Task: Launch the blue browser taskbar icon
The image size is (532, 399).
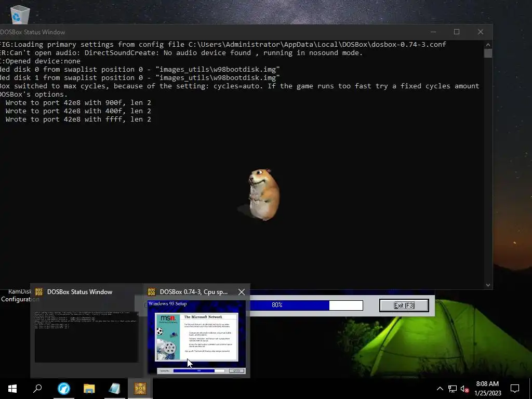Action: tap(64, 389)
